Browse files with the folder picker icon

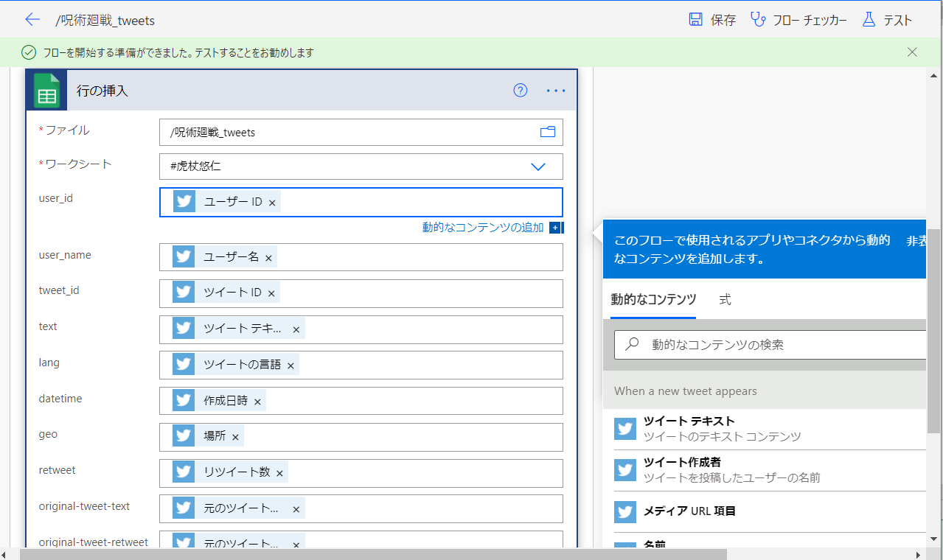(548, 132)
